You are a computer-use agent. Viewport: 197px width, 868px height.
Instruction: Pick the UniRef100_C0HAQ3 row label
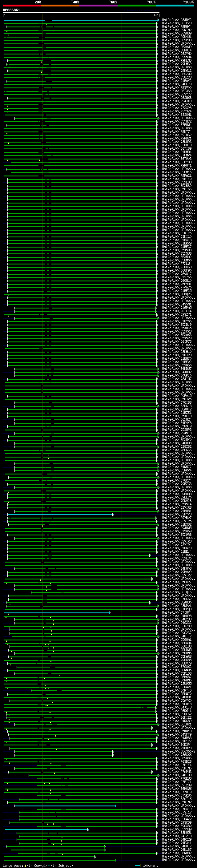tap(177, 494)
